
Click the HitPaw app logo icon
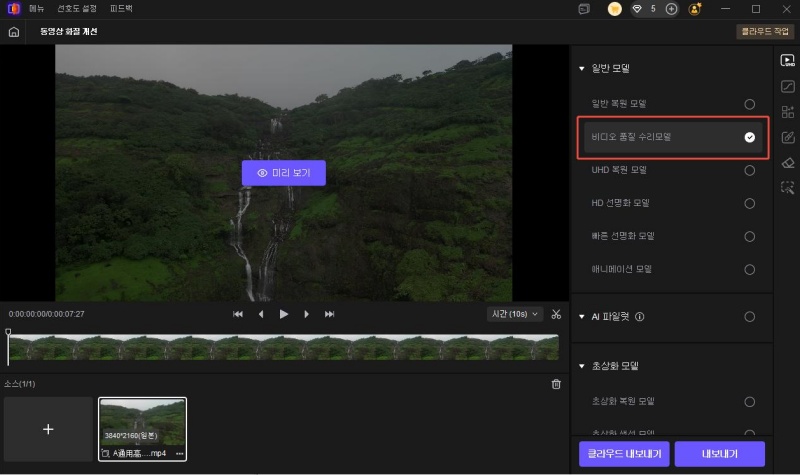pyautogui.click(x=14, y=9)
